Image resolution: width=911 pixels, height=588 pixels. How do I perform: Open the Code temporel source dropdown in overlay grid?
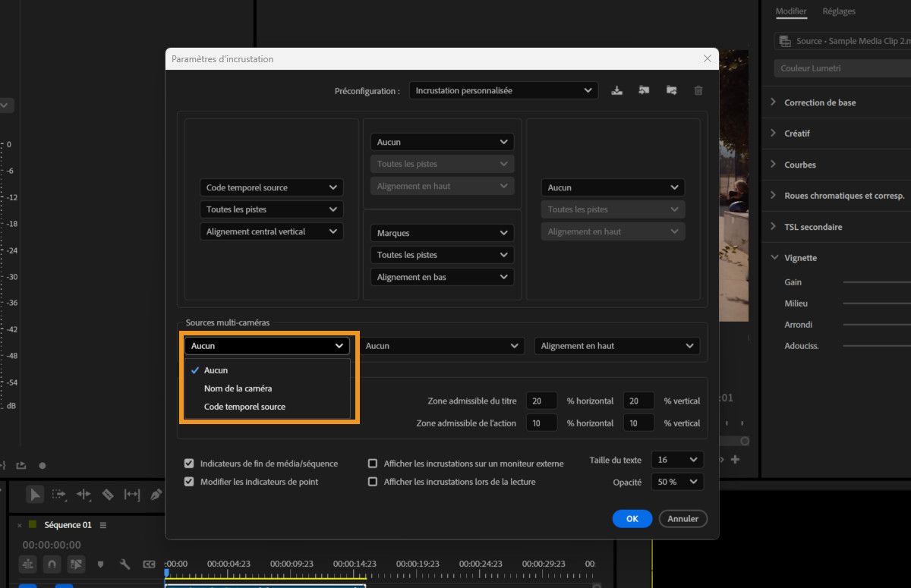click(x=272, y=187)
